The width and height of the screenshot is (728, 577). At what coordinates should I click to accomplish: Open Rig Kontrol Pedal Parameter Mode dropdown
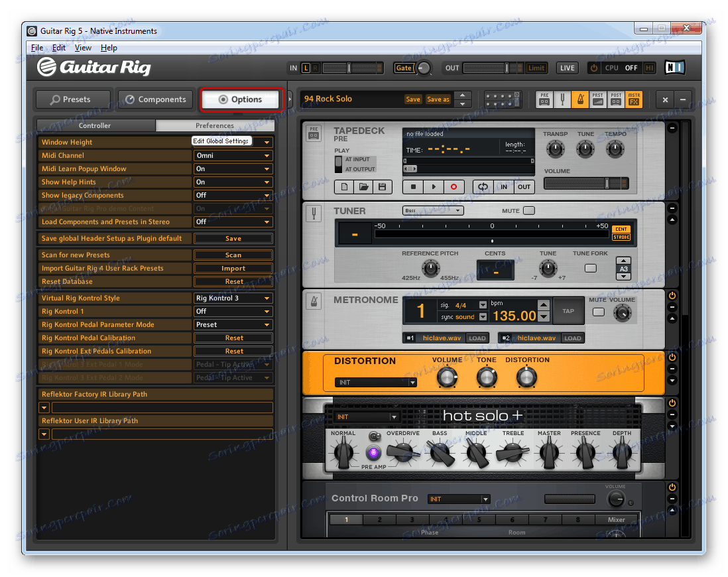point(233,325)
